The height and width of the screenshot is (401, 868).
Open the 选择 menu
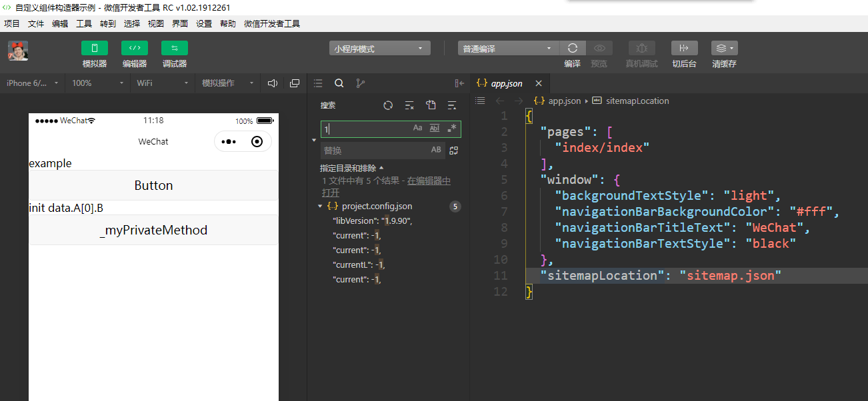point(132,23)
